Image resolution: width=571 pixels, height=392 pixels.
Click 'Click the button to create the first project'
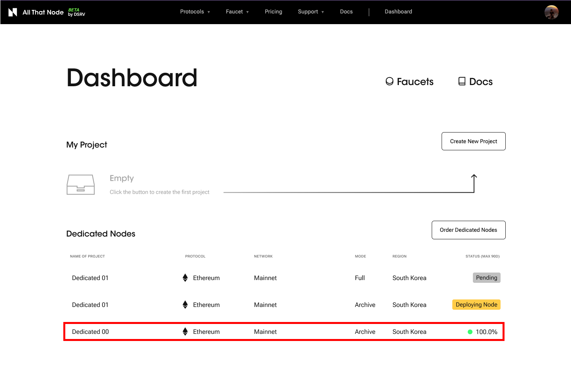pyautogui.click(x=159, y=192)
